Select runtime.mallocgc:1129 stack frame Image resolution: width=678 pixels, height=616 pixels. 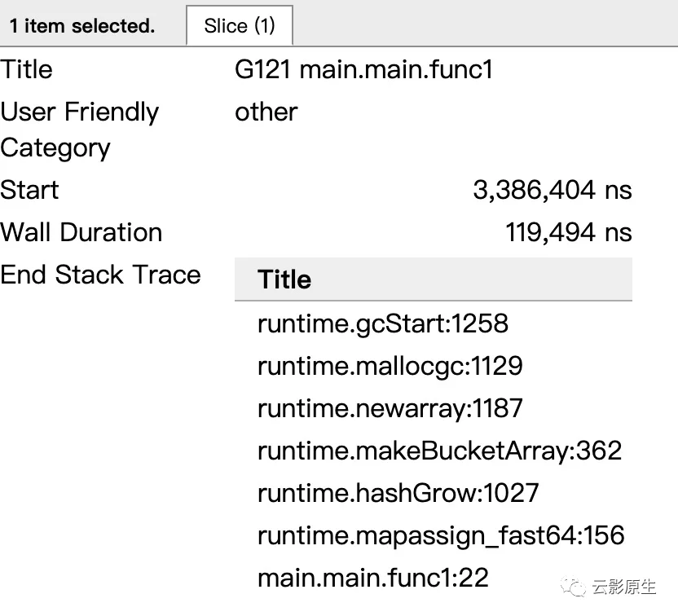(390, 366)
